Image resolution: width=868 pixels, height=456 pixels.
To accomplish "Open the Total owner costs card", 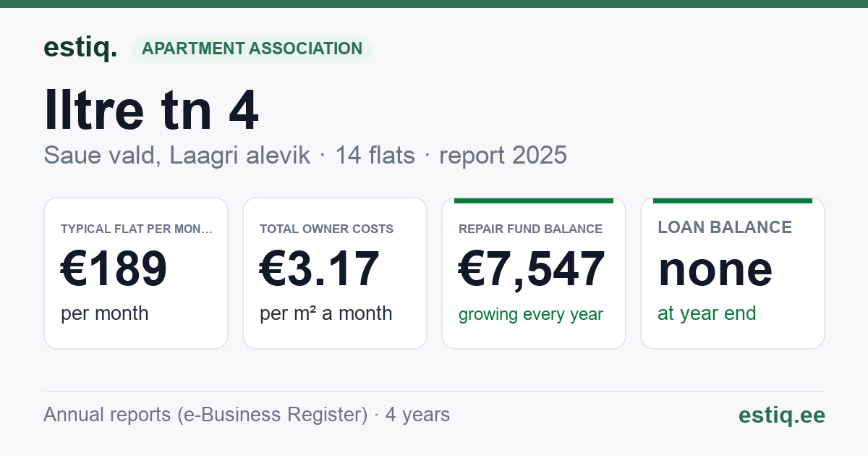I will click(335, 273).
